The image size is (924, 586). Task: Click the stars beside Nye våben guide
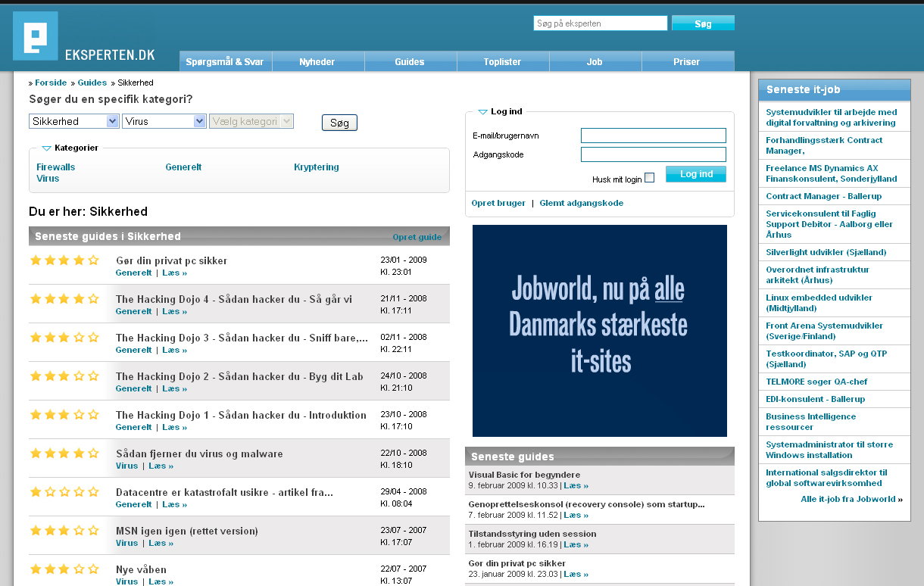tap(64, 569)
